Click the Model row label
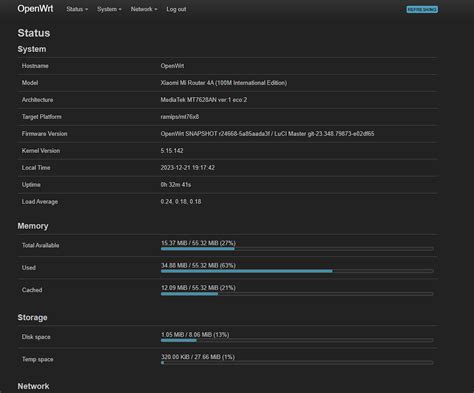Image resolution: width=474 pixels, height=393 pixels. click(30, 83)
